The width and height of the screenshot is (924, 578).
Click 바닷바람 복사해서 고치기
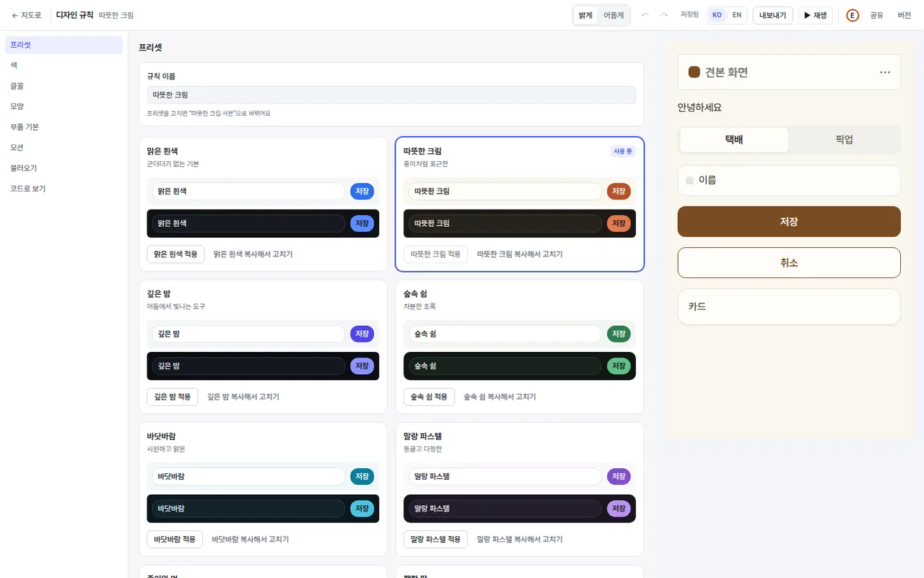(x=250, y=539)
